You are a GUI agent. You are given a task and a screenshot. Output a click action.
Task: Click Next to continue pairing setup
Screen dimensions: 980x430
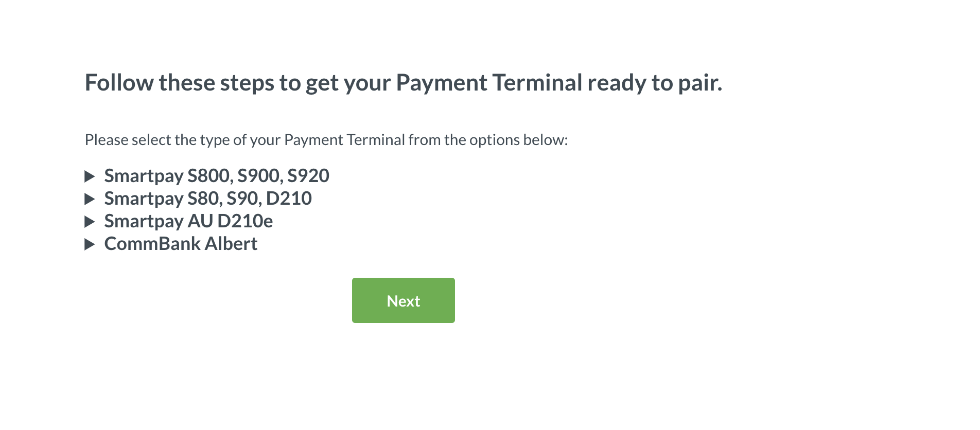click(403, 300)
